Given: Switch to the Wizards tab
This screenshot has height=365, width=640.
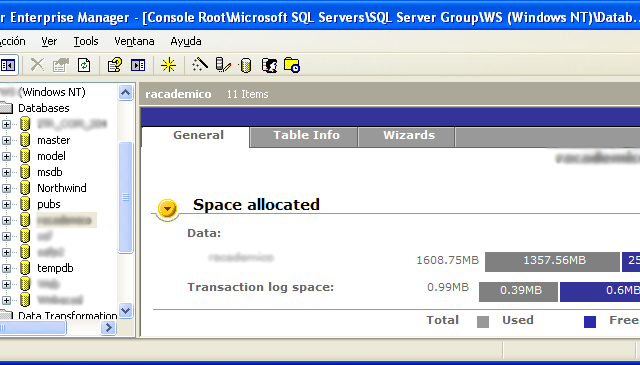Looking at the screenshot, I should (x=407, y=137).
